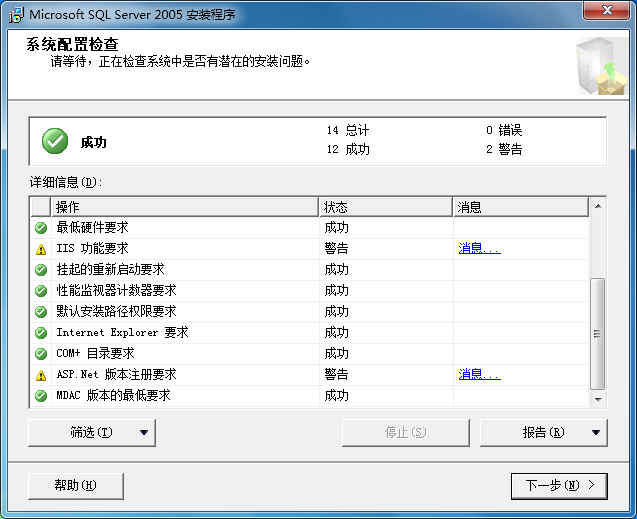Click the SQL Server icon in title bar
The image size is (637, 519).
(16, 15)
